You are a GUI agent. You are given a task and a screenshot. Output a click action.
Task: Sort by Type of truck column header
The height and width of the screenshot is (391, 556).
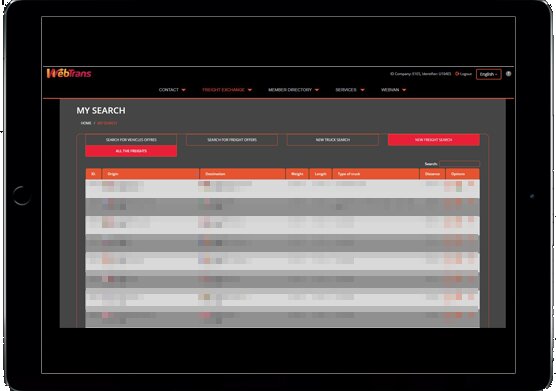coord(376,174)
